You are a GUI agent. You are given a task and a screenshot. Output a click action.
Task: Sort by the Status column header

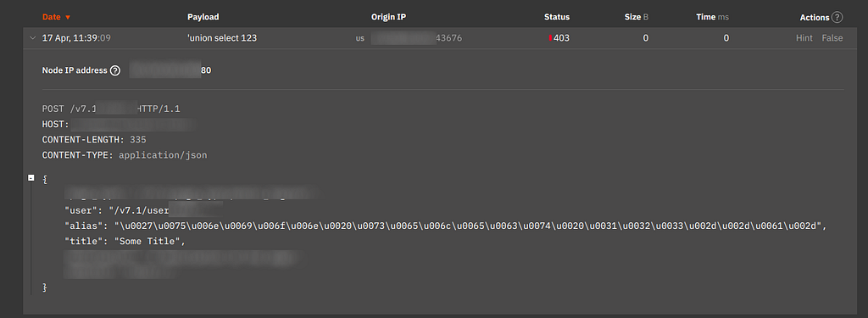[556, 17]
